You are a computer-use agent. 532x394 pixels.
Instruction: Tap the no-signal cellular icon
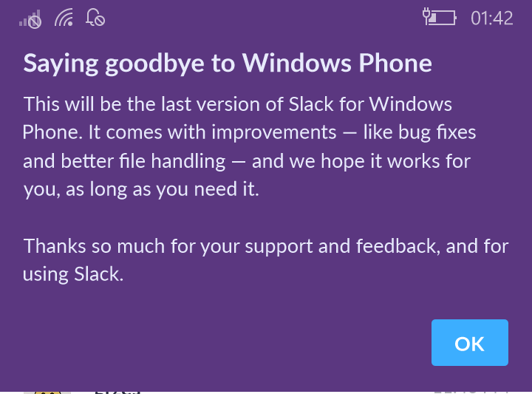pyautogui.click(x=30, y=18)
